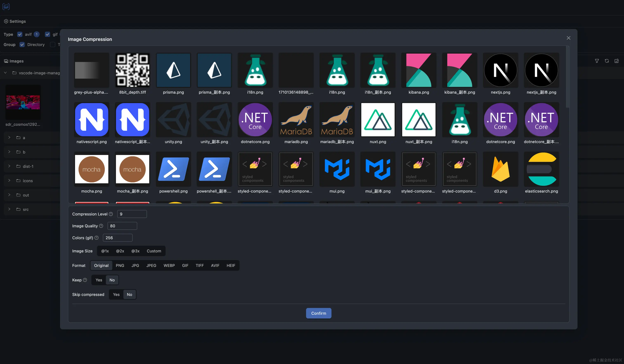Collapse the vscode-image-manager root folder
This screenshot has height=364, width=624.
tap(5, 73)
